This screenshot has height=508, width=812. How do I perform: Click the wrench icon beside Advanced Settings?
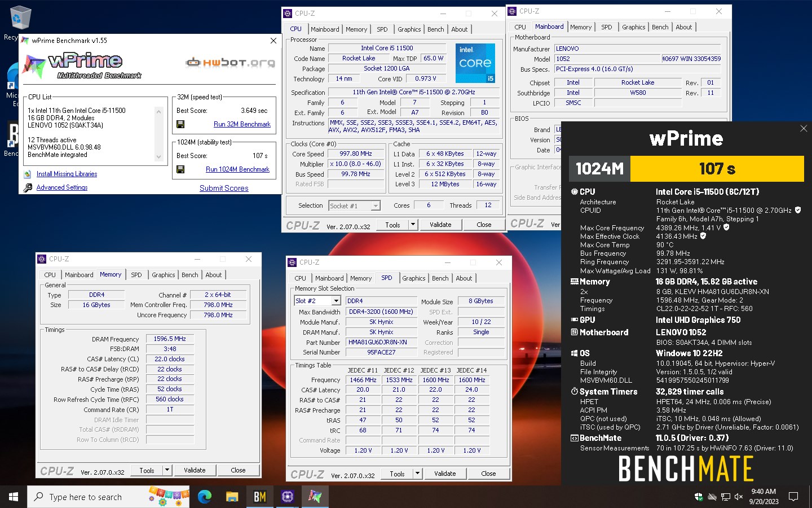coord(28,187)
